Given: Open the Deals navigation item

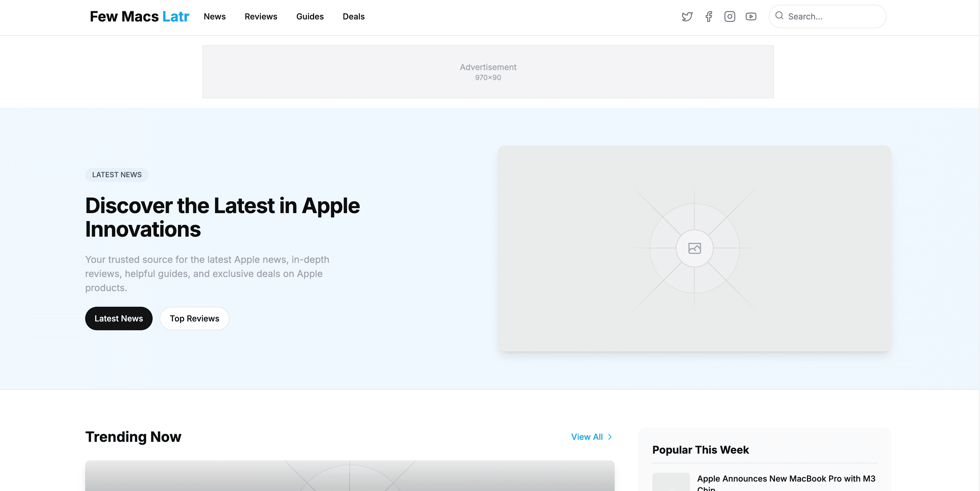Looking at the screenshot, I should tap(353, 16).
